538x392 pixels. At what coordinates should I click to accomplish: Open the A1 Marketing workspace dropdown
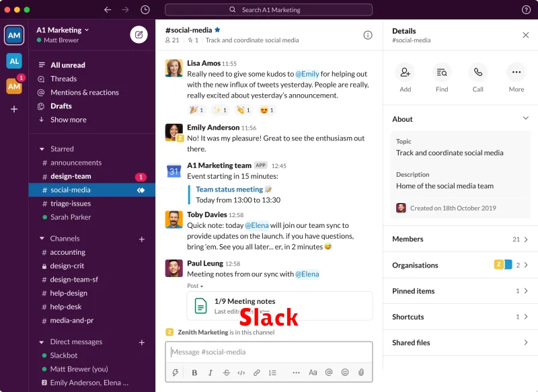tap(63, 30)
